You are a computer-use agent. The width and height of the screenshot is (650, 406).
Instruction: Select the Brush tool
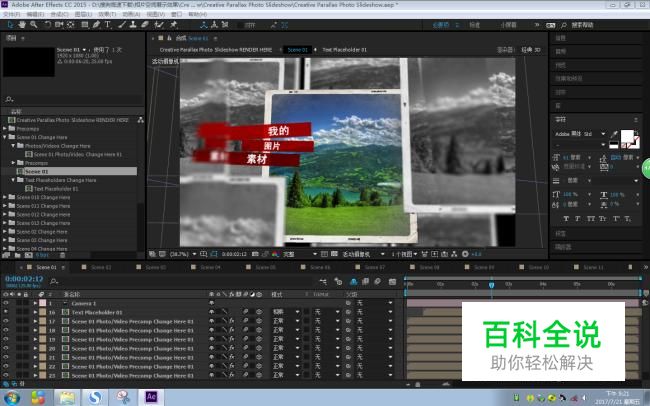pos(121,25)
